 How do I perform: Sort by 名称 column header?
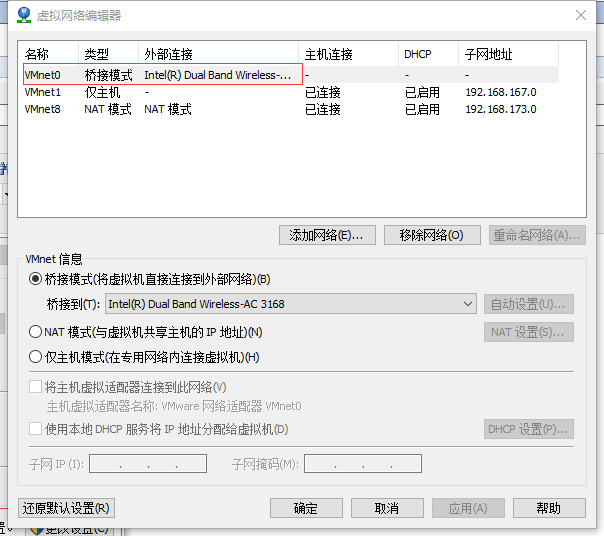(38, 54)
